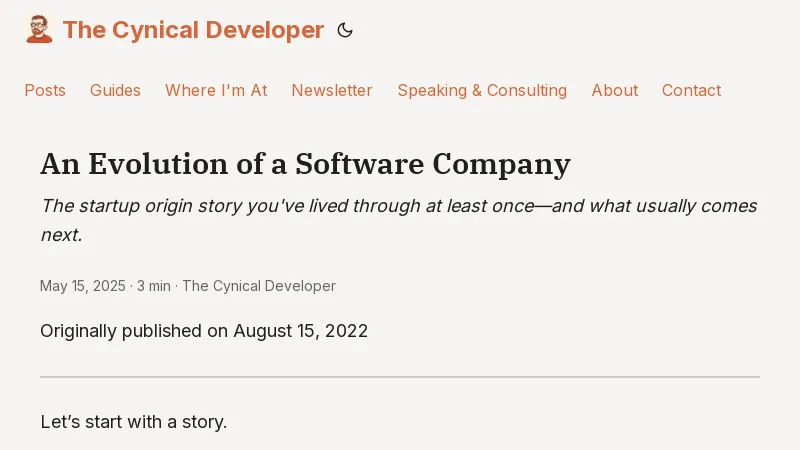Click the 3 min reading time label
The height and width of the screenshot is (450, 800).
click(x=154, y=286)
